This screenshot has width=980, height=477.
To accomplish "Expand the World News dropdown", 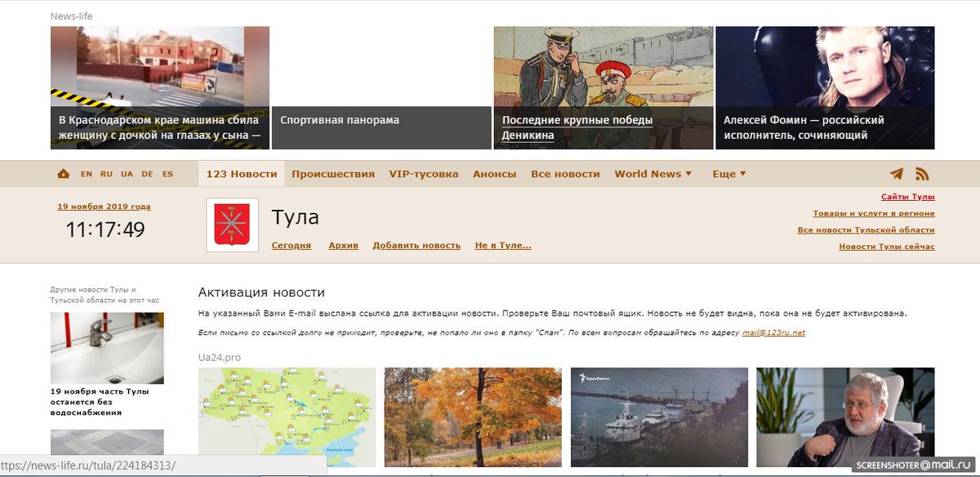I will (x=653, y=174).
